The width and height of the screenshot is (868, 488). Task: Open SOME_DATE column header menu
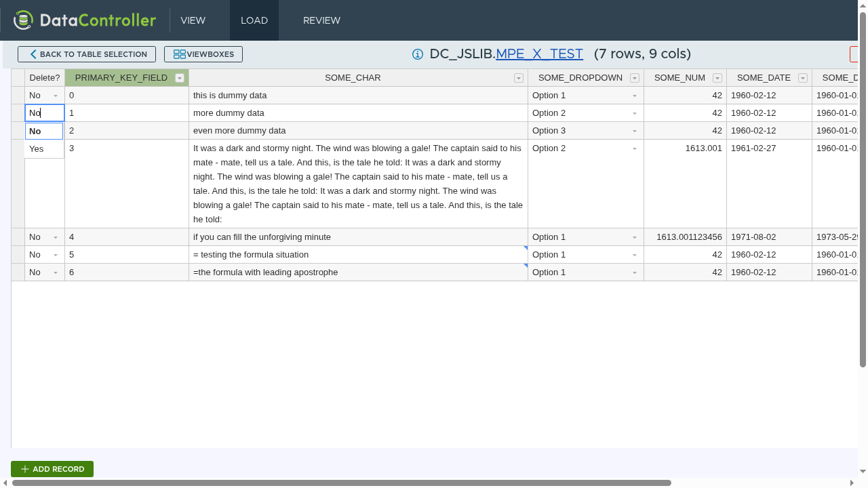803,78
